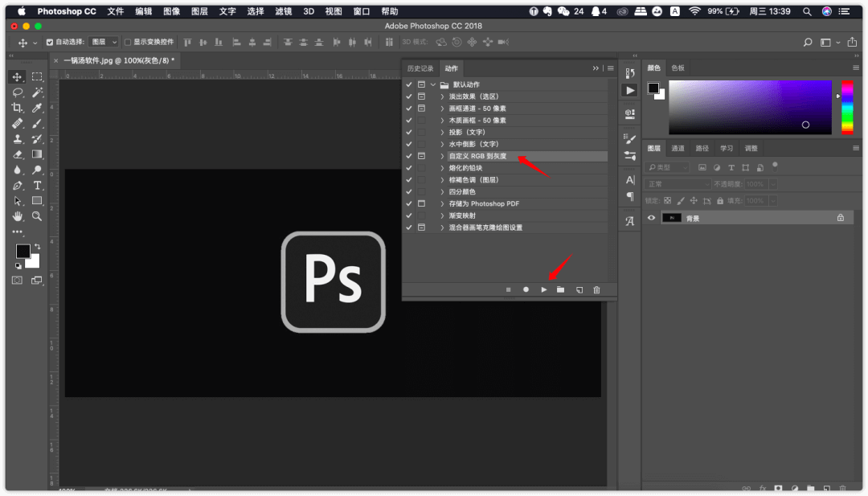Collapse the Actions panel with double arrows
Viewport: 868px width, 496px height.
pyautogui.click(x=596, y=68)
